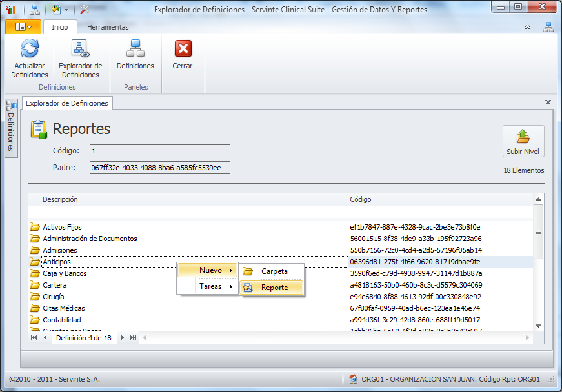Switch to the Herramientas ribbon tab

[x=108, y=27]
